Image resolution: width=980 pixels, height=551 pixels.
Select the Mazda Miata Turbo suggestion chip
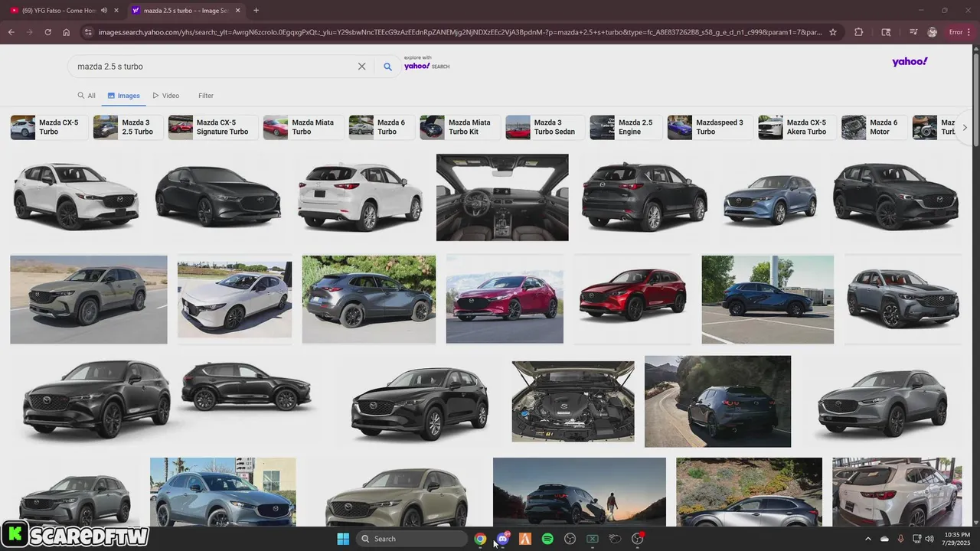(x=303, y=127)
